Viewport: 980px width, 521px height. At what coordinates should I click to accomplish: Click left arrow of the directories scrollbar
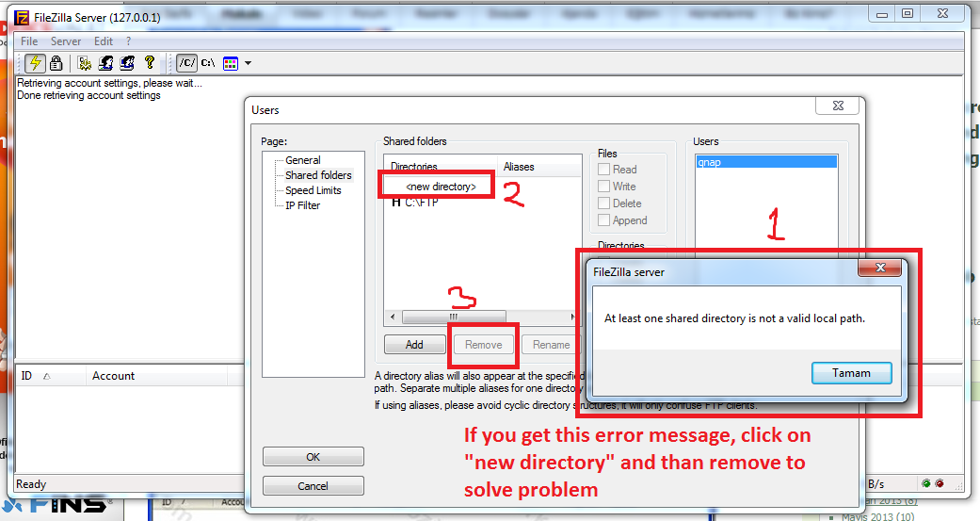pyautogui.click(x=393, y=317)
